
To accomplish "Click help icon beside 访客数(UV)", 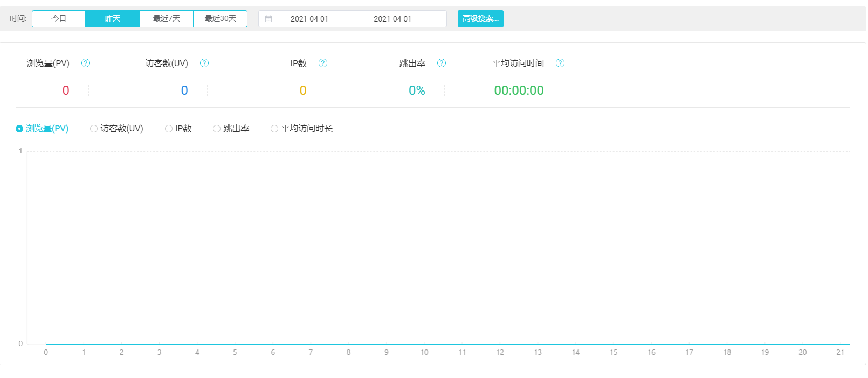I will coord(204,63).
